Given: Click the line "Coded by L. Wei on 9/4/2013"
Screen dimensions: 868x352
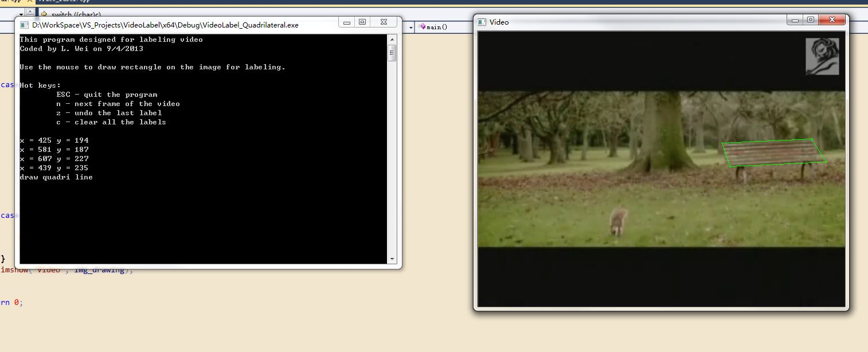Looking at the screenshot, I should click(81, 49).
